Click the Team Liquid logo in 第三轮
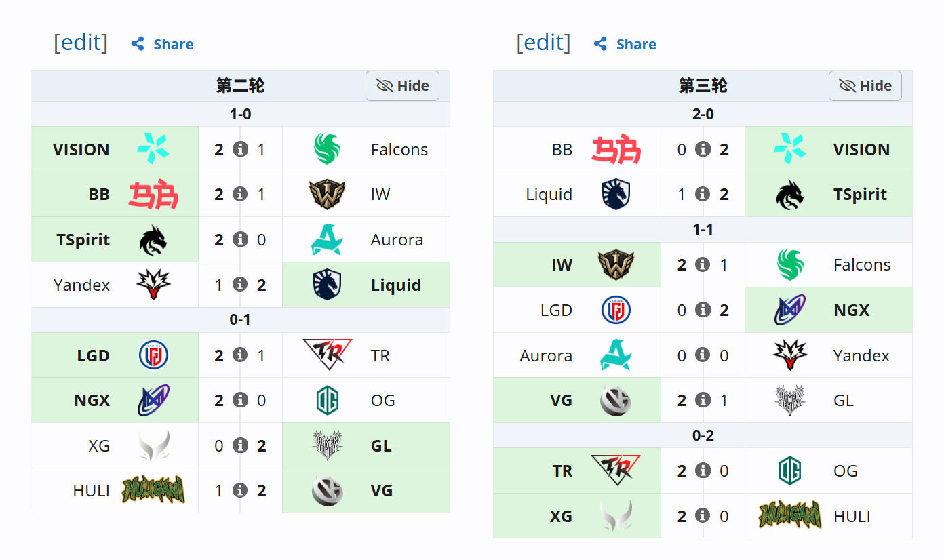 616,195
